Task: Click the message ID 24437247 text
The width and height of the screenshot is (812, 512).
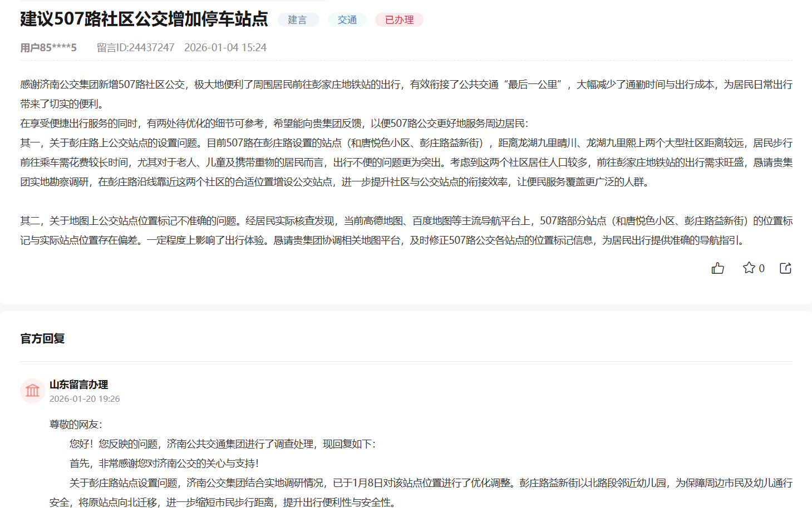Action: tap(133, 47)
